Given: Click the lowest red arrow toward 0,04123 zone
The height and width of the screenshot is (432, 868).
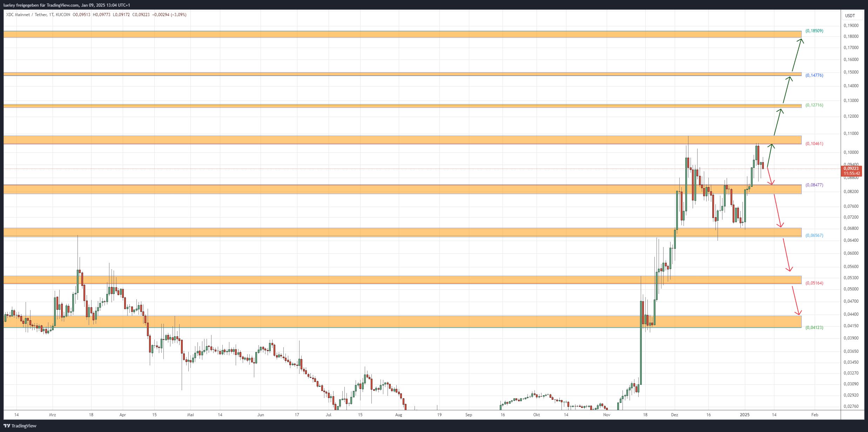Looking at the screenshot, I should click(x=795, y=300).
